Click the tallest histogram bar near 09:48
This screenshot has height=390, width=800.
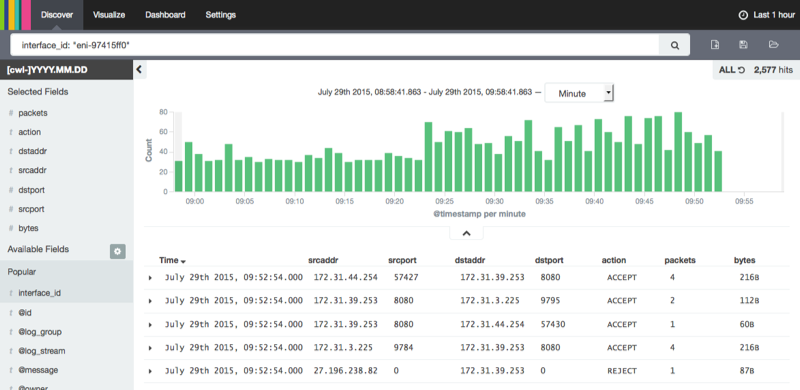point(678,152)
